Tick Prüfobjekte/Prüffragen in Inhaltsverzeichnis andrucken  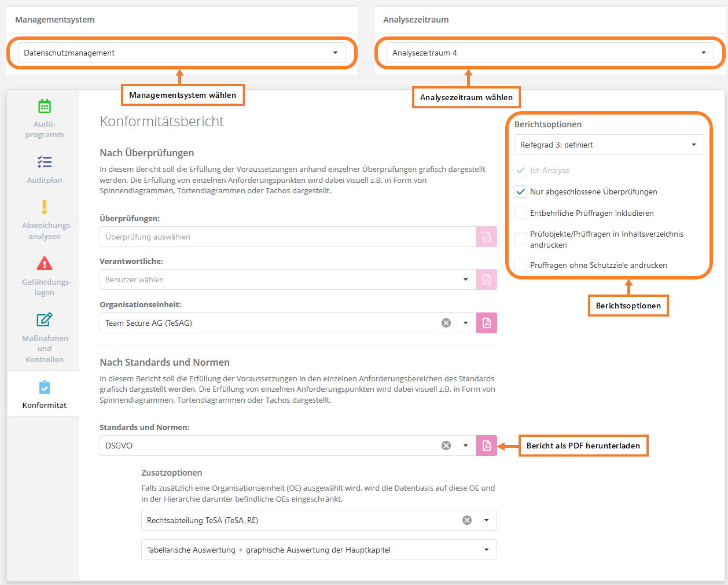(521, 239)
